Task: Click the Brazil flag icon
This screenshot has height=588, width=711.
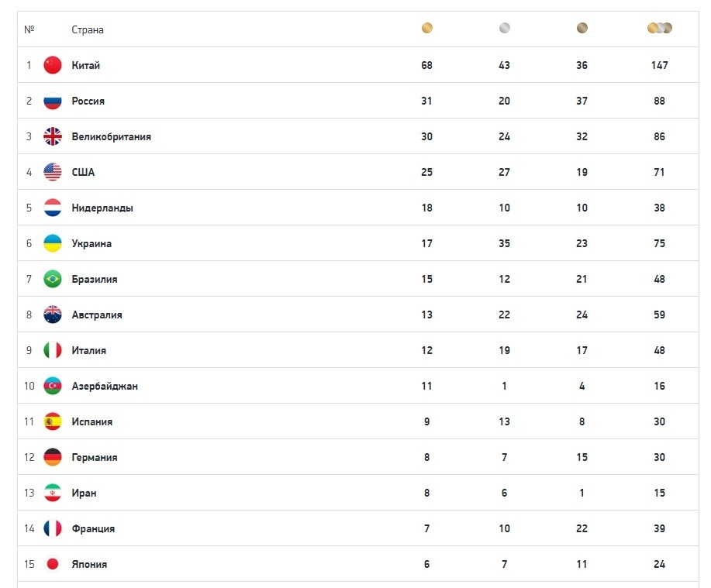Action: click(x=53, y=279)
